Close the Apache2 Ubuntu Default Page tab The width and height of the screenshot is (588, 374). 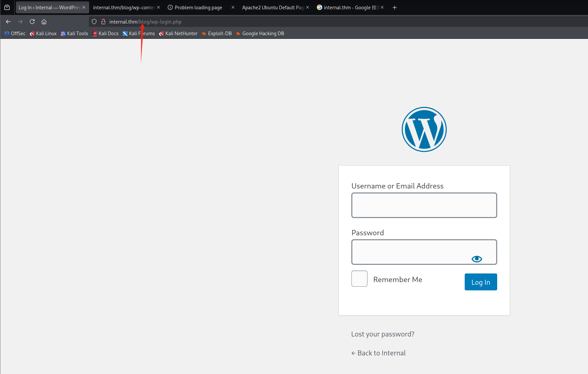(308, 7)
